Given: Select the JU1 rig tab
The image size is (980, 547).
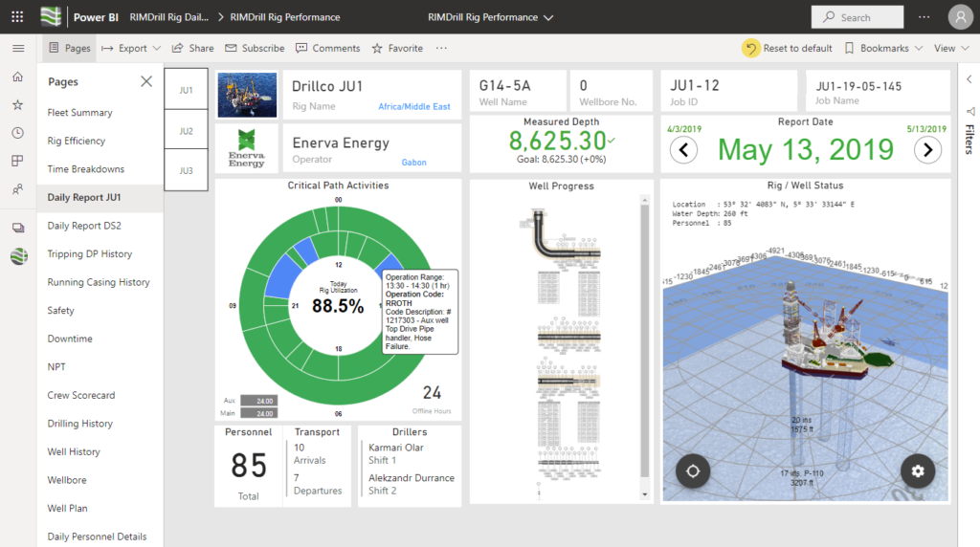Looking at the screenshot, I should (187, 89).
